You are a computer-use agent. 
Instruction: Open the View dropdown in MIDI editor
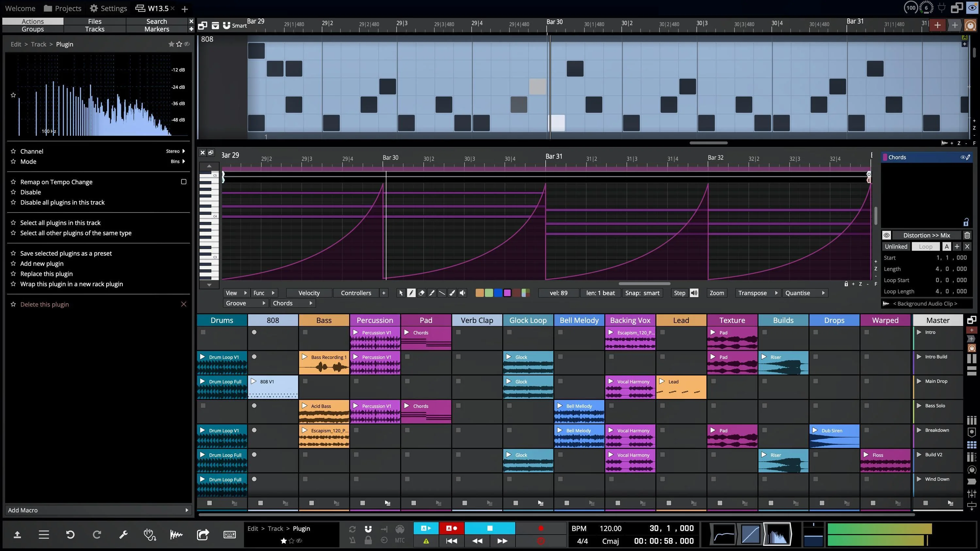click(x=237, y=293)
